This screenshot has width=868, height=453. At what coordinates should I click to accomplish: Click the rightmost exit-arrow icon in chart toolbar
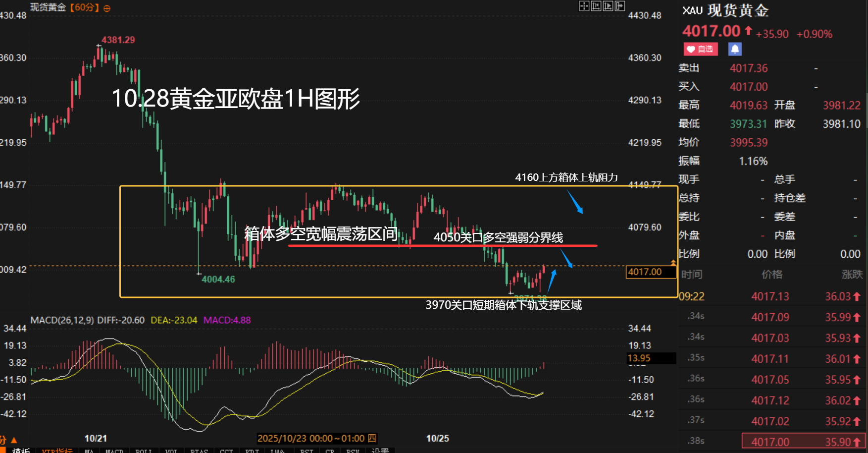pos(620,6)
